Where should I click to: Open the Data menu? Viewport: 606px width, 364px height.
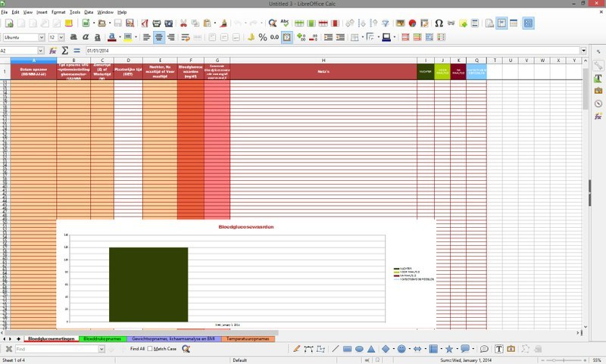pyautogui.click(x=89, y=12)
